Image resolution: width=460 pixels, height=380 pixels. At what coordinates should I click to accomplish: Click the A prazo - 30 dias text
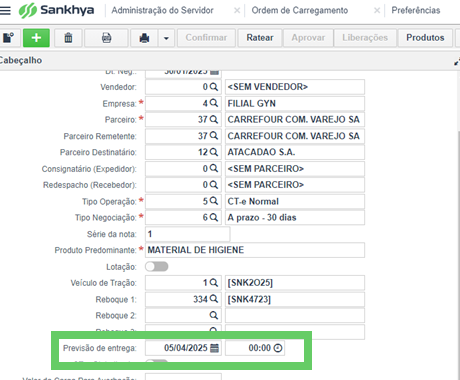coord(262,217)
